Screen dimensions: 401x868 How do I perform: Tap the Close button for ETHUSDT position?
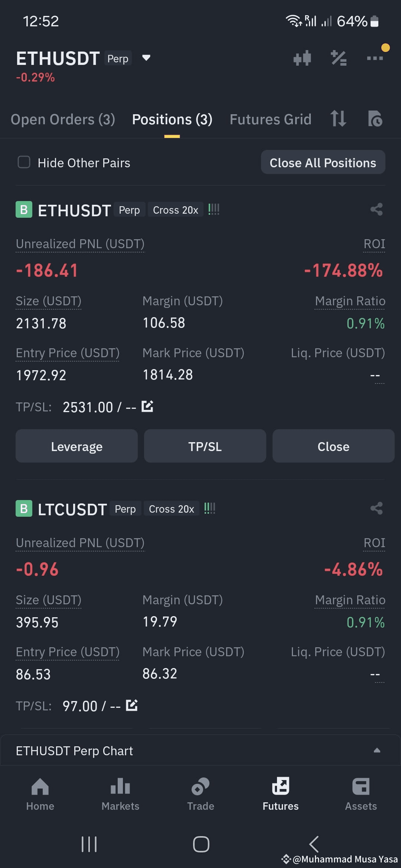click(333, 446)
